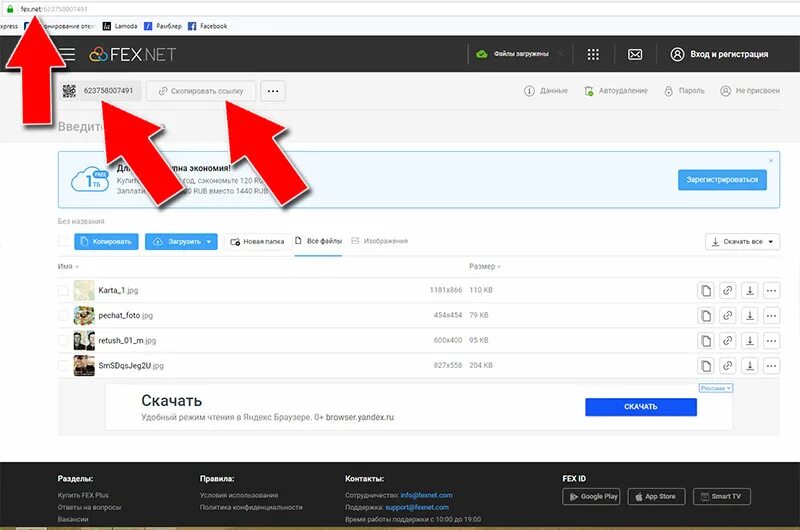Screen dimensions: 800x530
Task: Click the QR code icon beside 623758007491
Action: click(x=69, y=91)
